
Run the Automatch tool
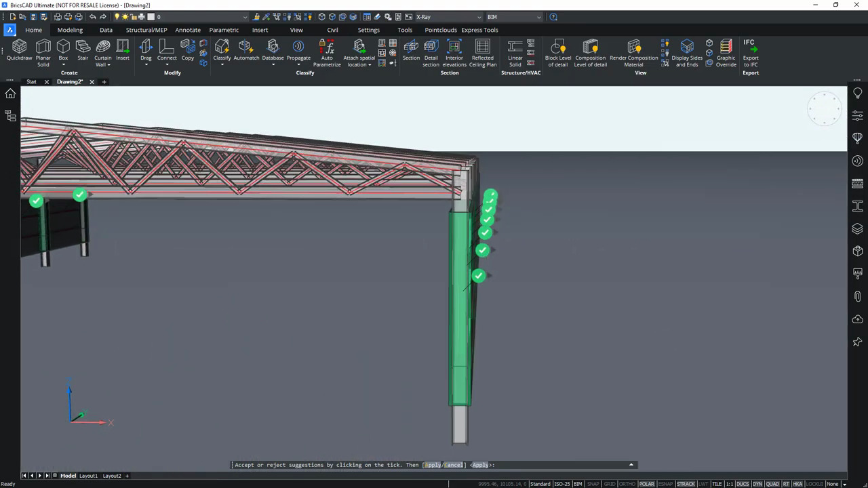pos(246,52)
